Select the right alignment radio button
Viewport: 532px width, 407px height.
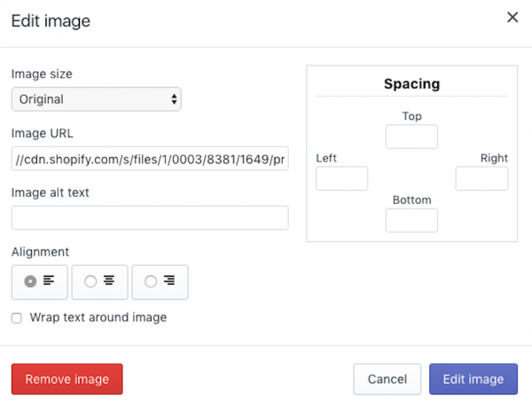(151, 281)
